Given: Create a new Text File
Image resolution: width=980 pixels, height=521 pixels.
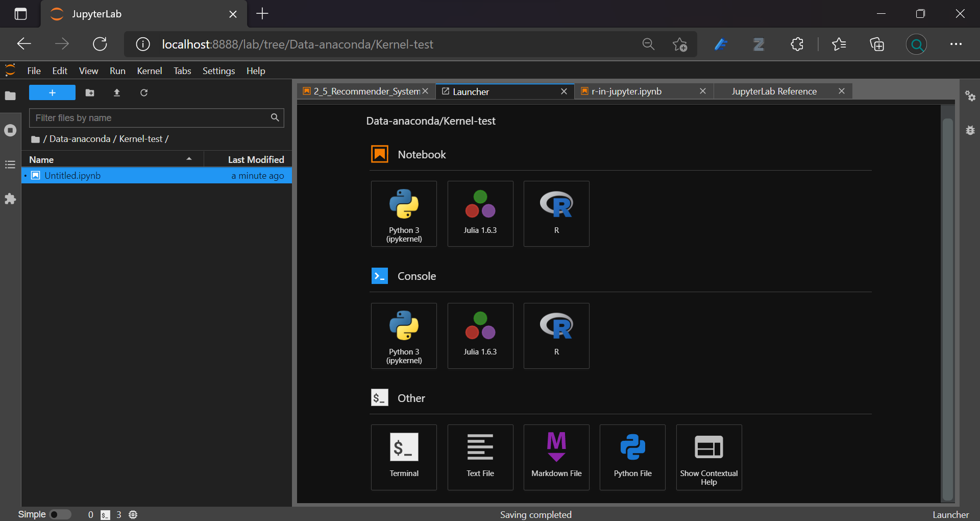Looking at the screenshot, I should click(480, 457).
